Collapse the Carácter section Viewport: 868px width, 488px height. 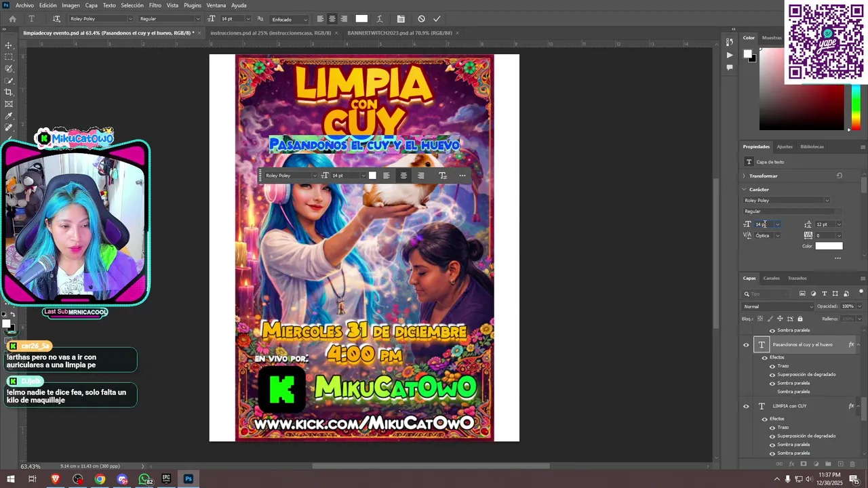[x=744, y=190]
